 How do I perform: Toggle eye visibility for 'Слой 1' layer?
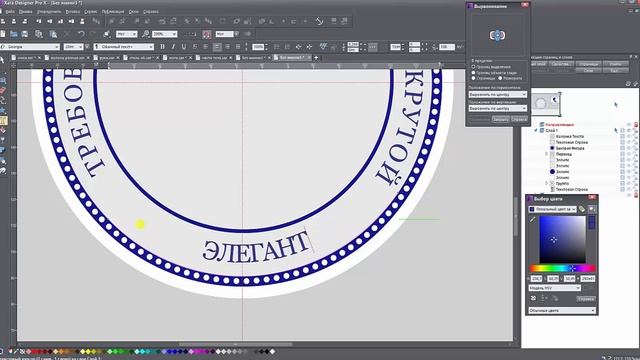click(629, 130)
